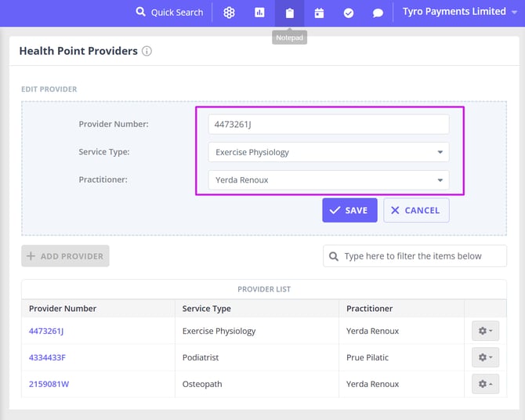The width and height of the screenshot is (525, 420).
Task: Open the Practitioner dropdown
Action: tap(328, 180)
